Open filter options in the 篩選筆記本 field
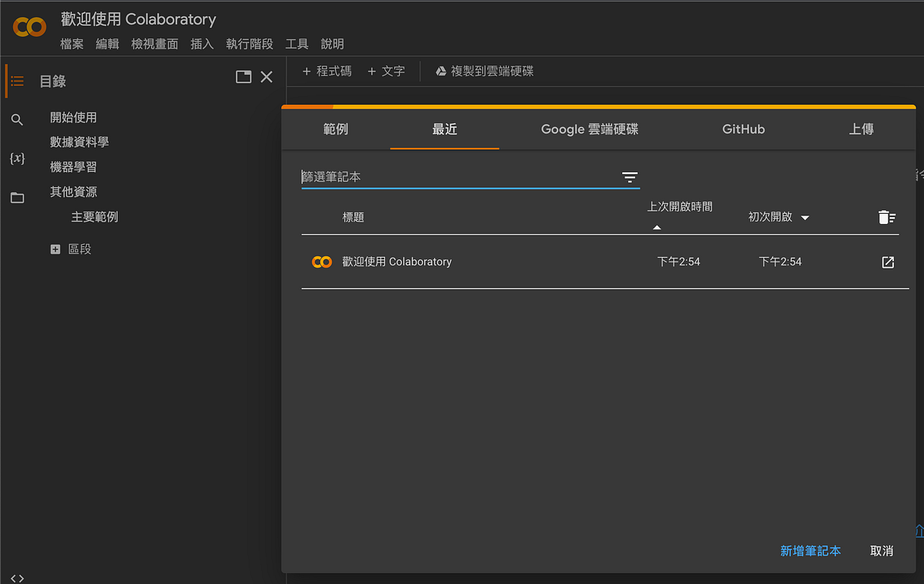 pos(630,177)
